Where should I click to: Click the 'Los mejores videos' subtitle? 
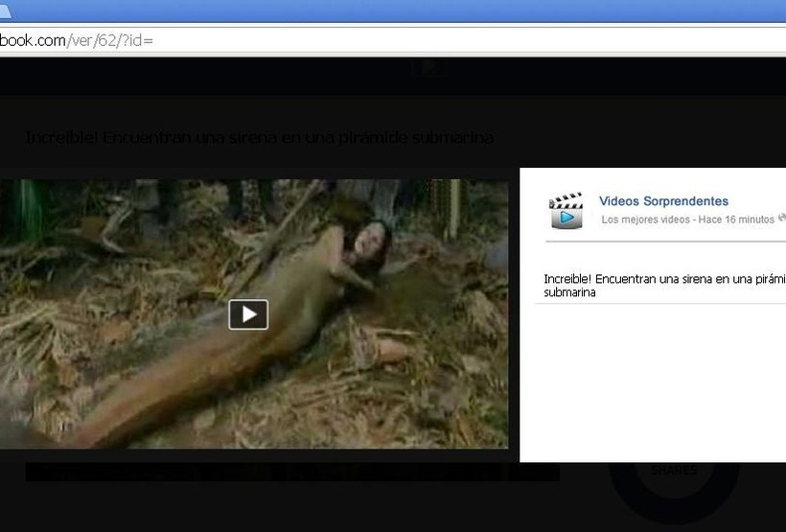(645, 220)
